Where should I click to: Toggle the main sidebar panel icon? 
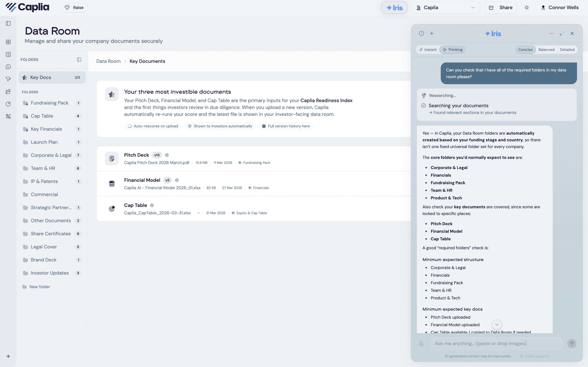(x=8, y=23)
